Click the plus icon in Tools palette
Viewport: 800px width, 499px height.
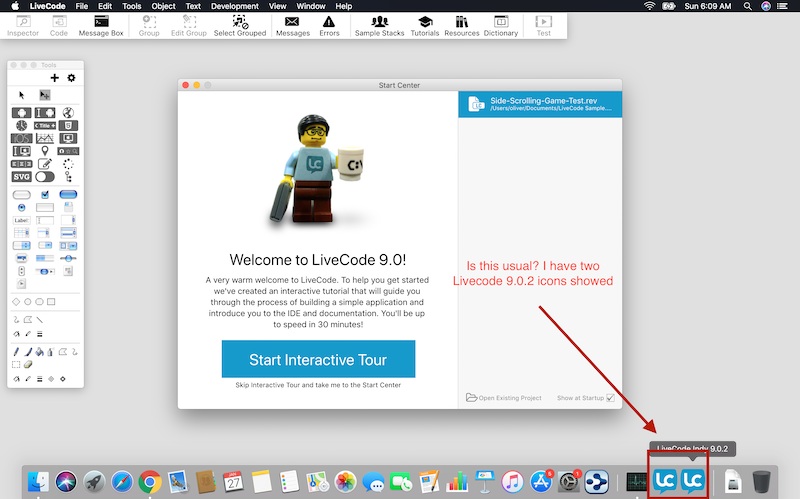coord(55,78)
